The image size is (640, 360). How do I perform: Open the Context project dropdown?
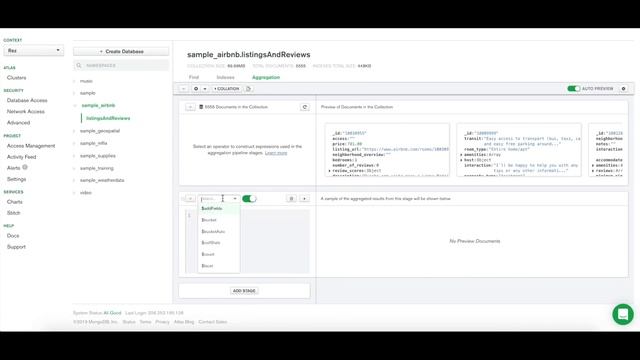[x=33, y=51]
